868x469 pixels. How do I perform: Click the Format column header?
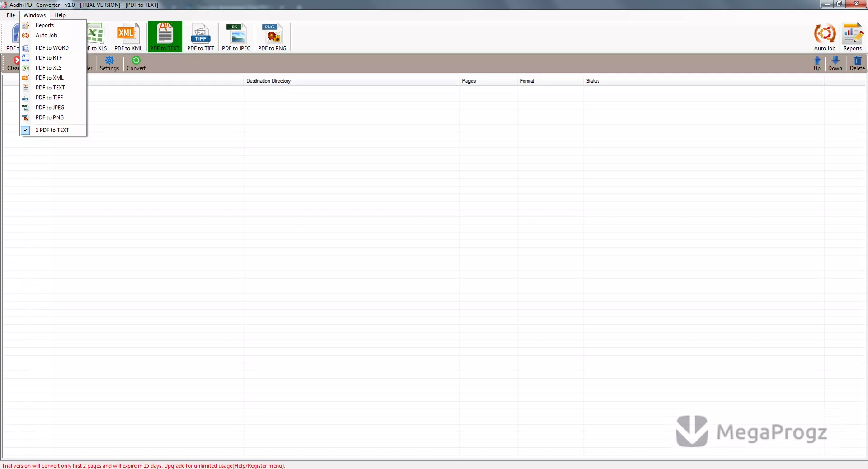[550, 81]
